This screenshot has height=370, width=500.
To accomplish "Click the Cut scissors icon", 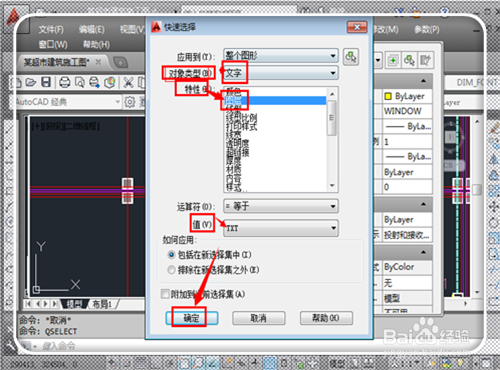I will click(x=128, y=82).
